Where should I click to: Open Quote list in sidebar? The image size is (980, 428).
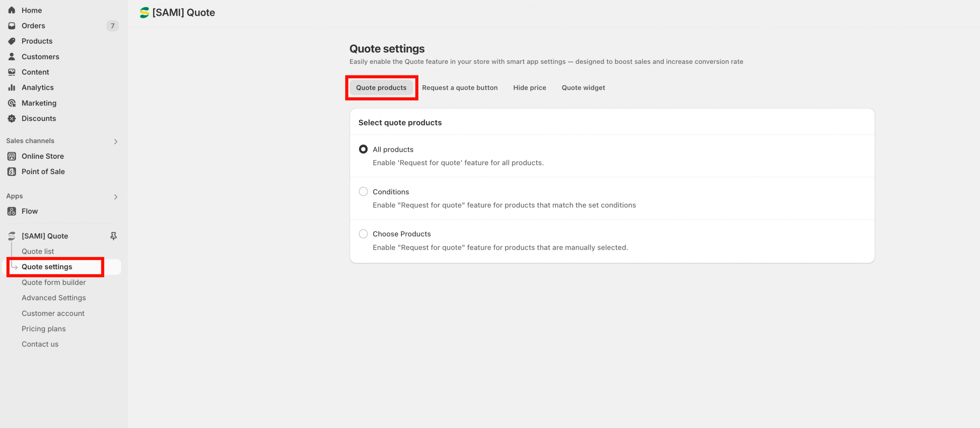click(x=38, y=251)
